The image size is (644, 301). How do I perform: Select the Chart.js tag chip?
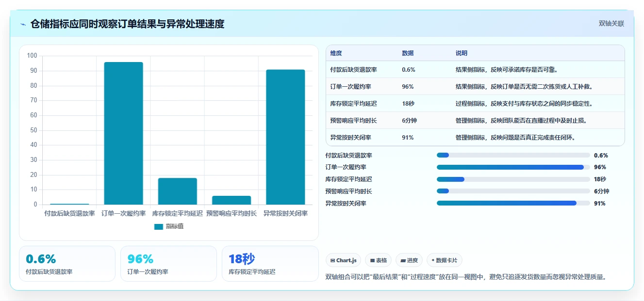[x=343, y=260]
